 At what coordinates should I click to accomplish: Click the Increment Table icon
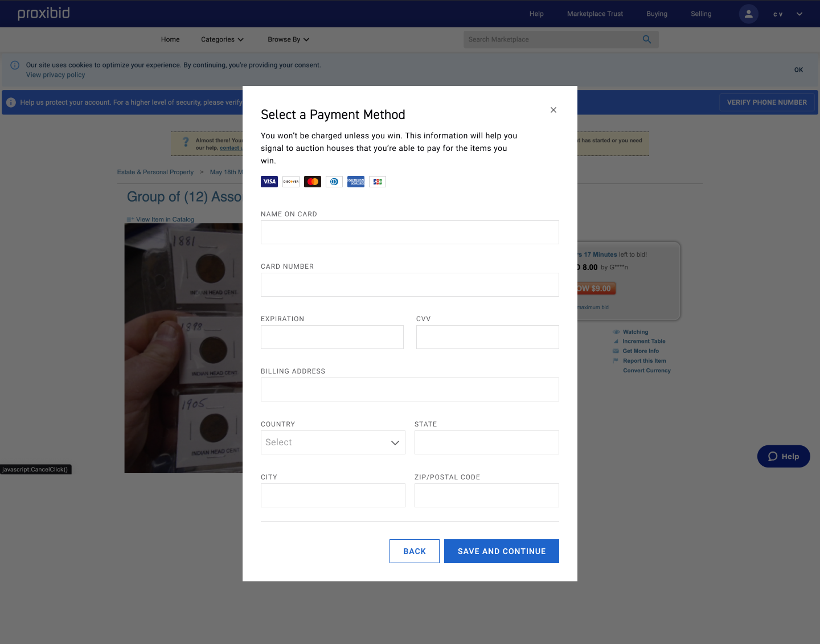pyautogui.click(x=616, y=341)
